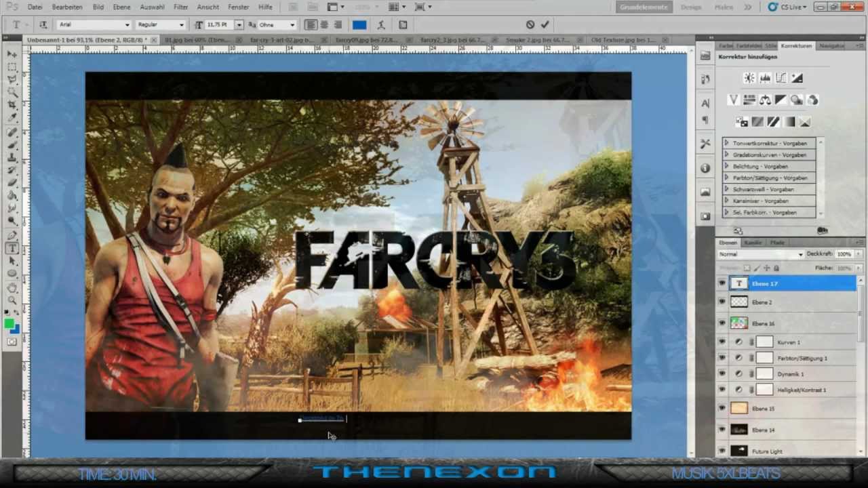Screen dimensions: 868x488
Task: Hide the Dynamik 1 layer
Action: (722, 374)
